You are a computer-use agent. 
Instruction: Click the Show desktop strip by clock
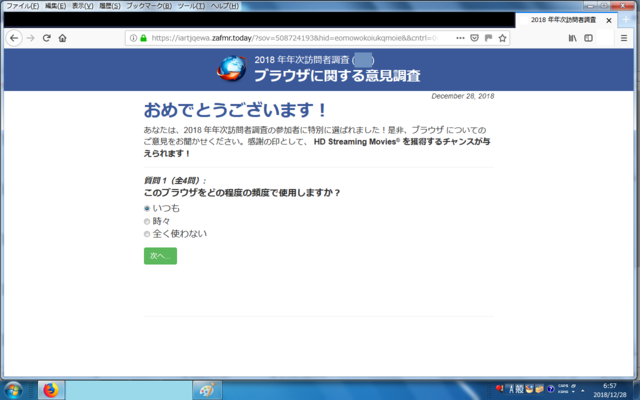coord(636,390)
